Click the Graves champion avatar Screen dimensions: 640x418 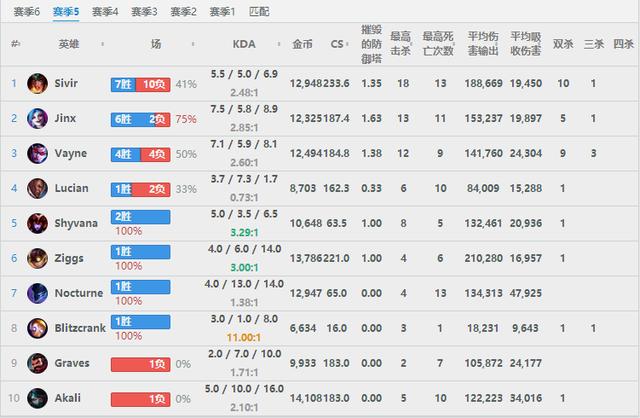(x=38, y=363)
